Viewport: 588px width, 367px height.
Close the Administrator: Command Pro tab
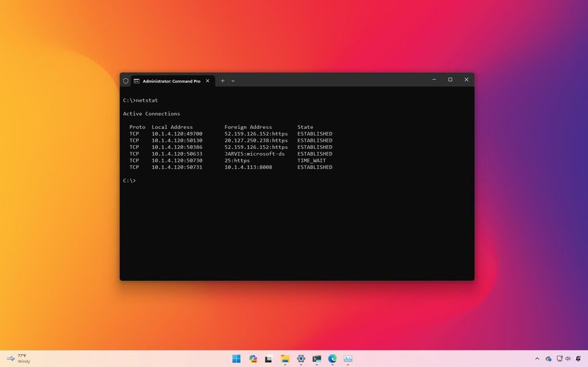pos(207,81)
